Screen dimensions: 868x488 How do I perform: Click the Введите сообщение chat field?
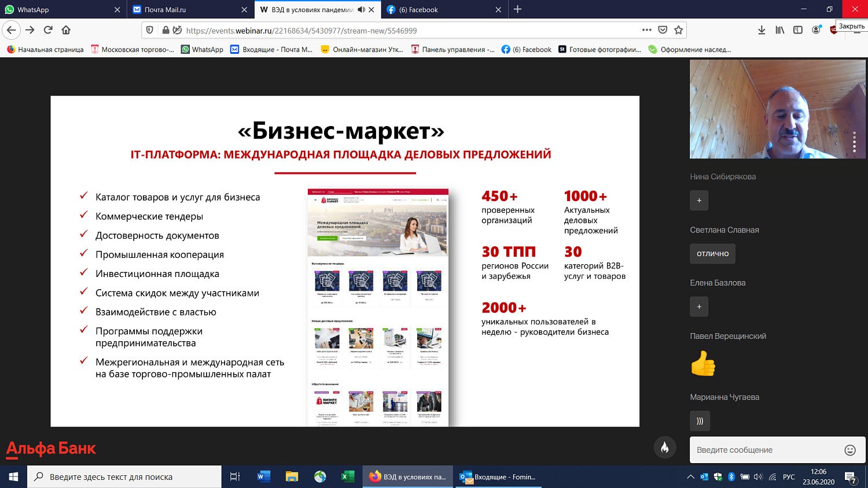click(767, 450)
